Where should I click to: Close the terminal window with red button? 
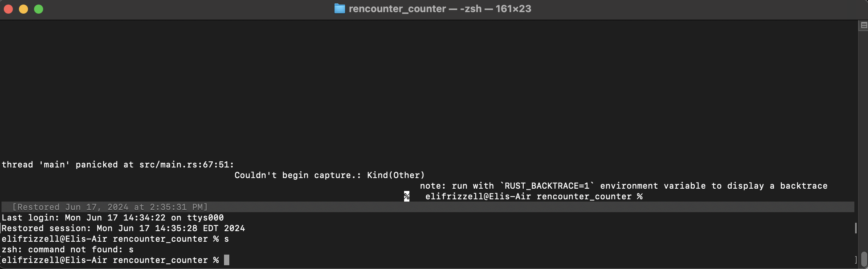coord(8,9)
